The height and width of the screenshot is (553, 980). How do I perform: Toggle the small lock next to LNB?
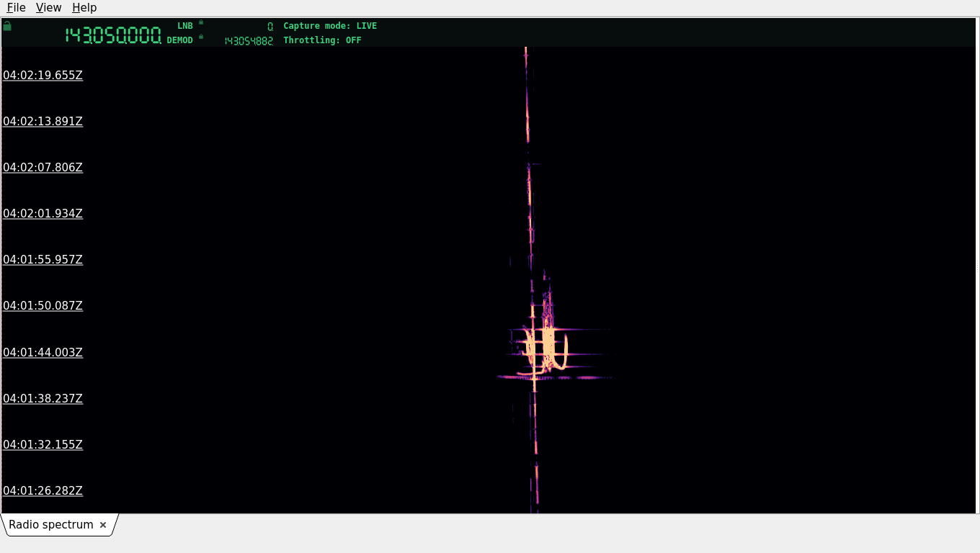201,22
